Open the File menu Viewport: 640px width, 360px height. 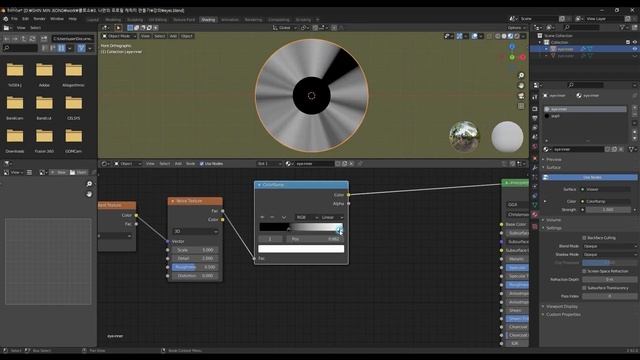click(14, 19)
